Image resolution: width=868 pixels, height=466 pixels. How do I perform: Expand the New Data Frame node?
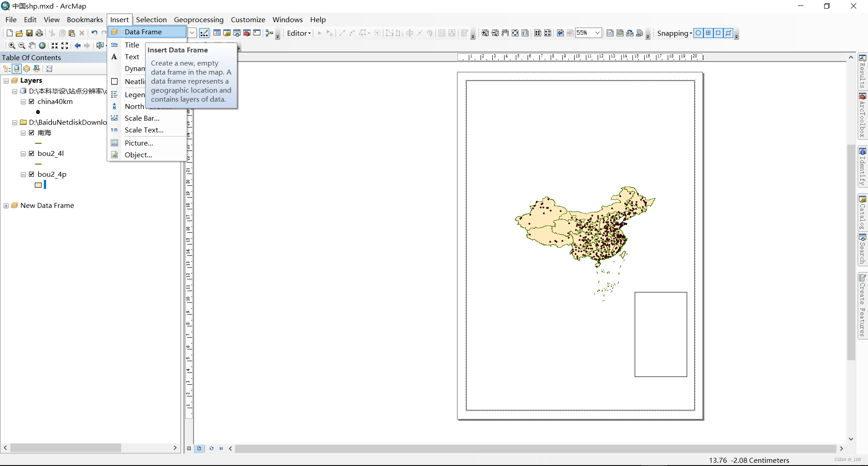point(6,206)
